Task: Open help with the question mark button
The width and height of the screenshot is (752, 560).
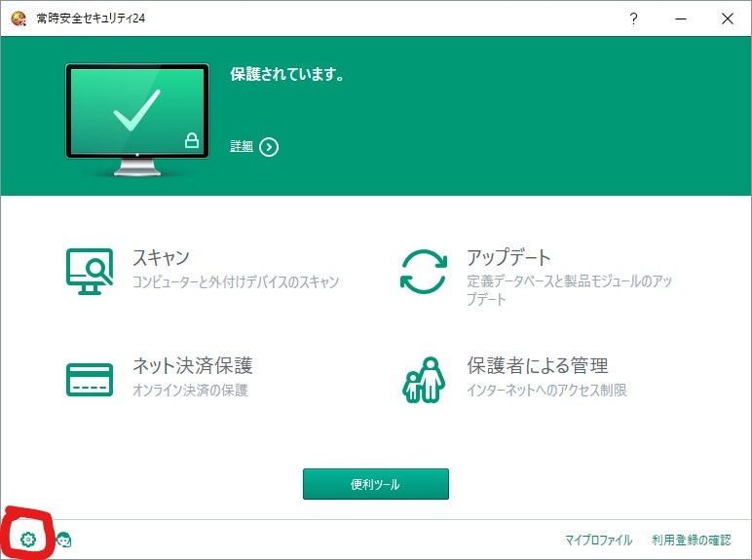Action: [x=633, y=19]
